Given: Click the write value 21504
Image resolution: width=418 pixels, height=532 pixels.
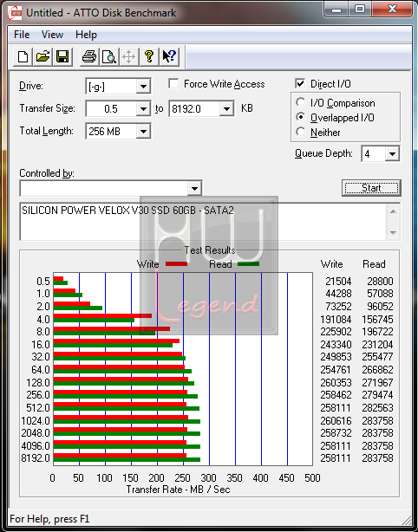Looking at the screenshot, I should (338, 282).
